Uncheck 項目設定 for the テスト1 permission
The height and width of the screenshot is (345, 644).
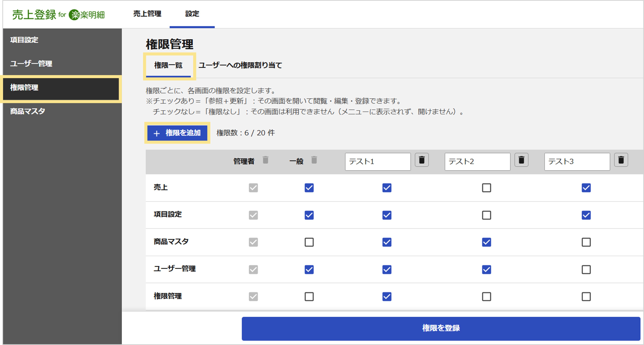click(x=387, y=215)
